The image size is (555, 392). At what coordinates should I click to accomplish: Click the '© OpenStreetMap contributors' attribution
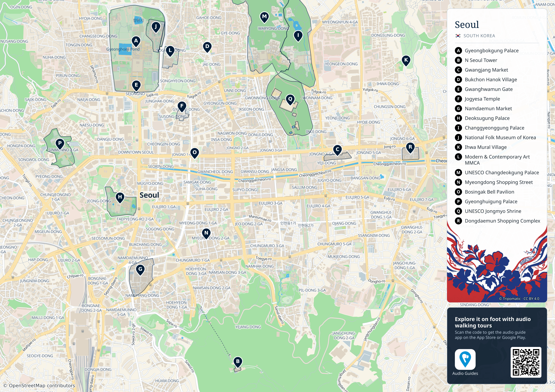click(x=39, y=385)
